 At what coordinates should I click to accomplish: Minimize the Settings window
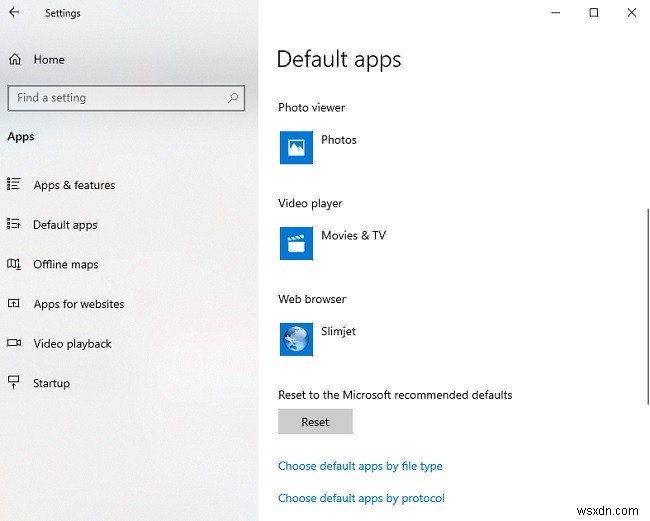(556, 12)
